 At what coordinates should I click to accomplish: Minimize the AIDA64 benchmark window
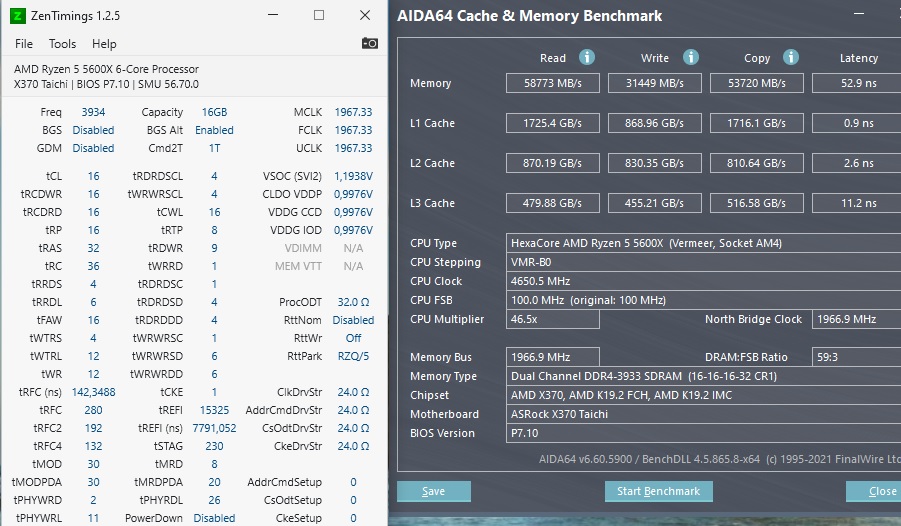click(x=859, y=14)
